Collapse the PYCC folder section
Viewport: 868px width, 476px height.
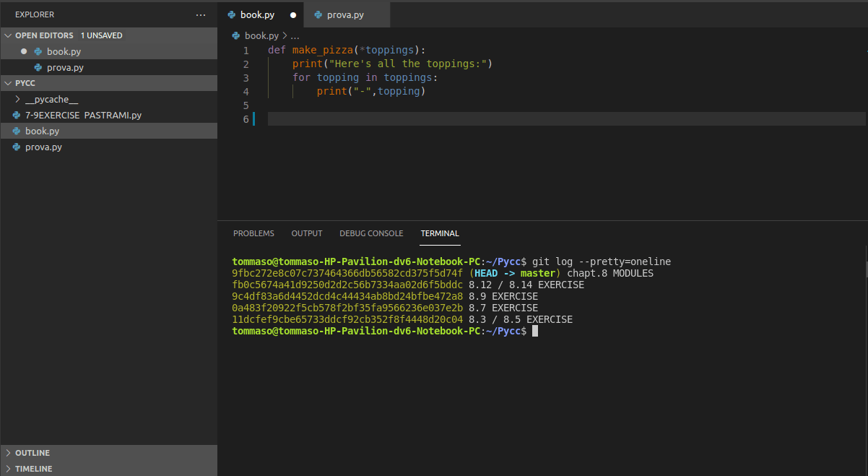(7, 82)
